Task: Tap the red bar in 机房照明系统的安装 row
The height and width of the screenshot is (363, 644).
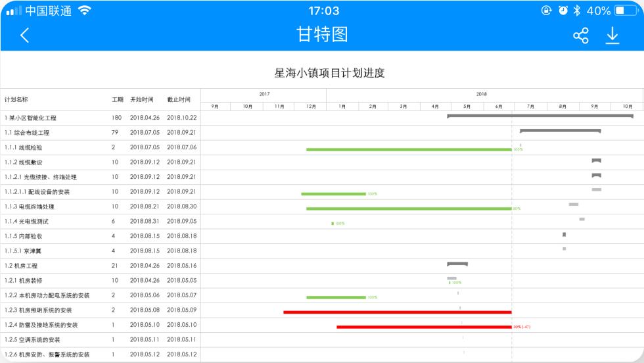Action: (397, 312)
